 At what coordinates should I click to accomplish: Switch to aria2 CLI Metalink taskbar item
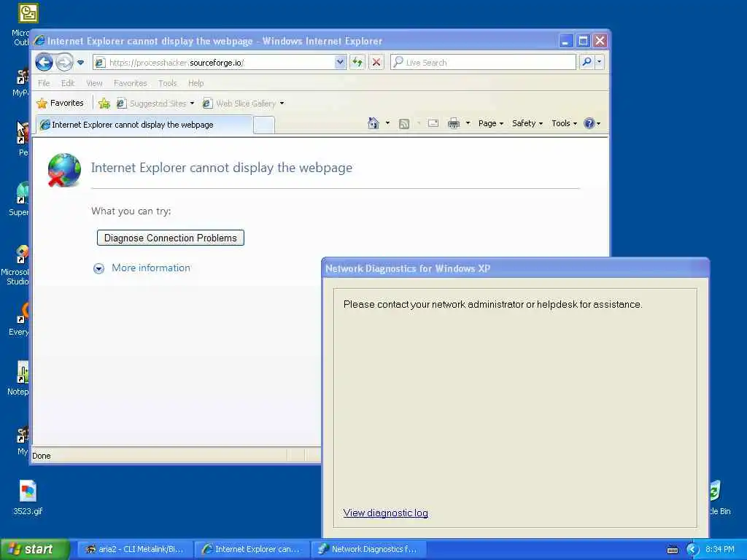click(134, 549)
